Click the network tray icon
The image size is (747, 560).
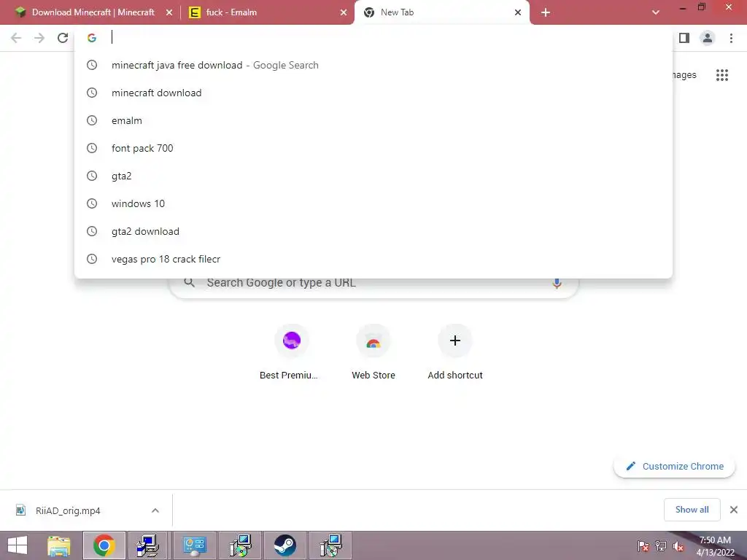(661, 546)
